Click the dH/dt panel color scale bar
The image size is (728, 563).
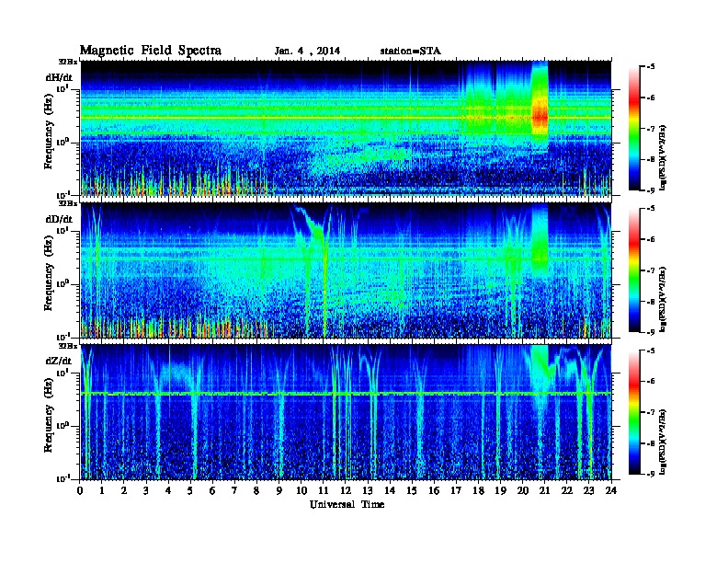coord(633,128)
